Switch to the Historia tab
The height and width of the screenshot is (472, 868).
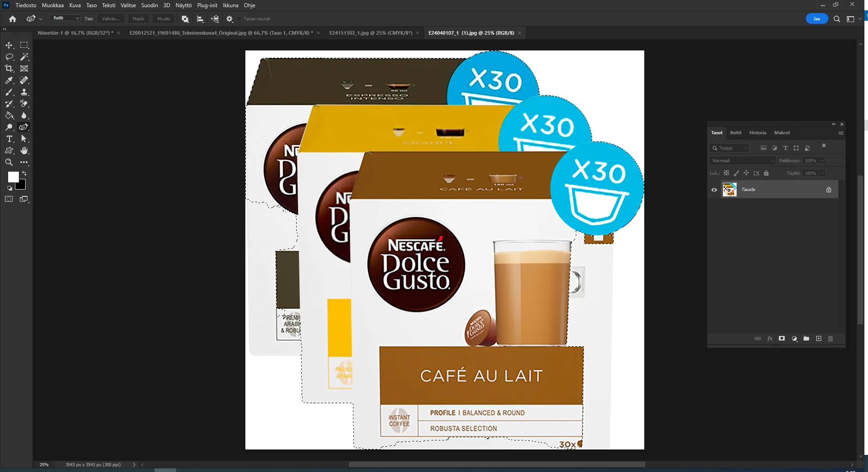pos(758,133)
